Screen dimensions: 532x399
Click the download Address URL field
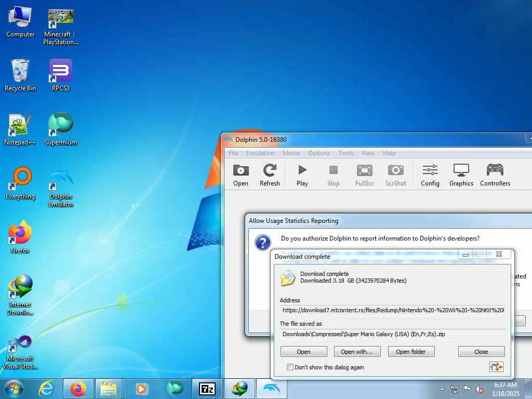pyautogui.click(x=393, y=310)
